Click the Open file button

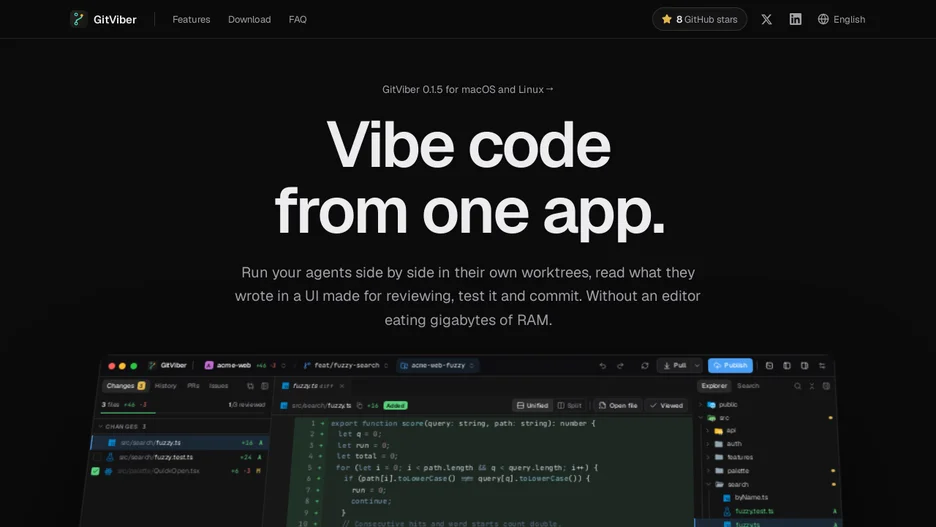[618, 405]
